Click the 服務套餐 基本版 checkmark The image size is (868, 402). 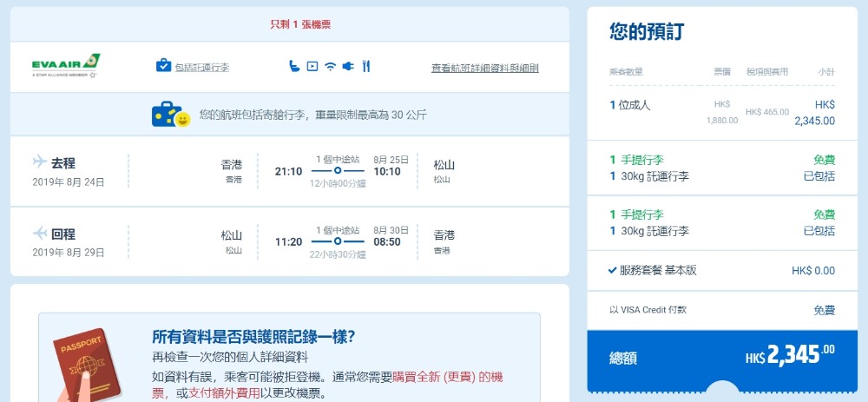point(612,270)
